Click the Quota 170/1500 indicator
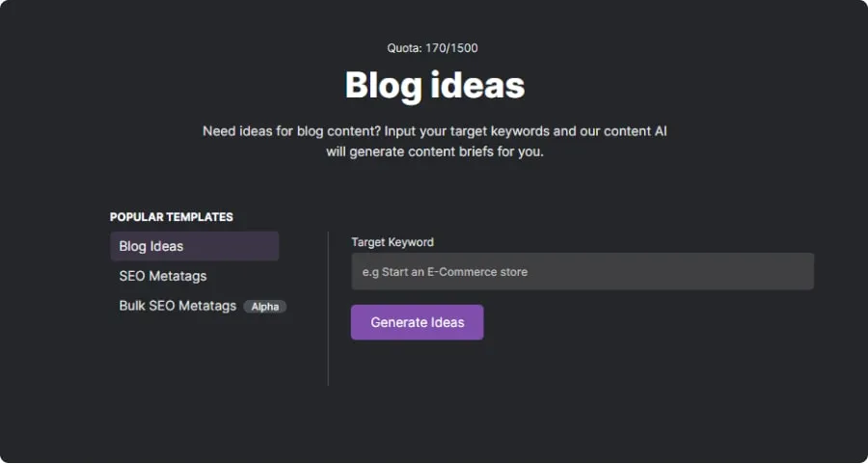Viewport: 868px width, 464px height. (x=433, y=47)
